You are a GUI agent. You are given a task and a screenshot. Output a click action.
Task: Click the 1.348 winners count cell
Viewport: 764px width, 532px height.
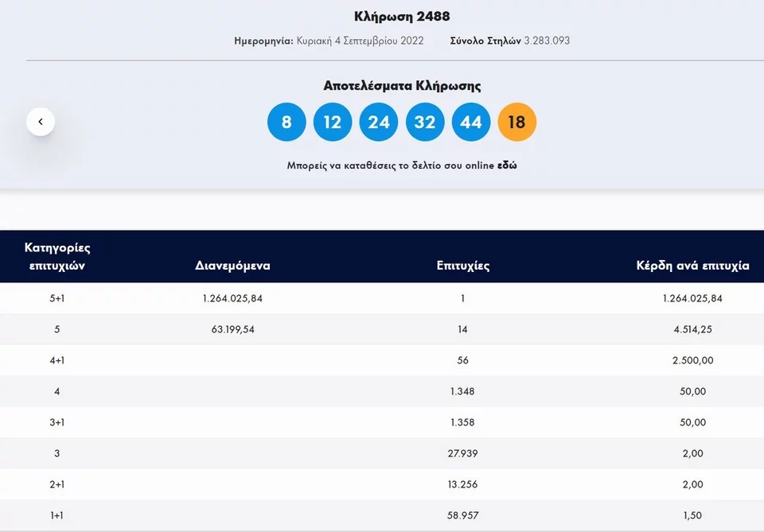[x=462, y=391]
